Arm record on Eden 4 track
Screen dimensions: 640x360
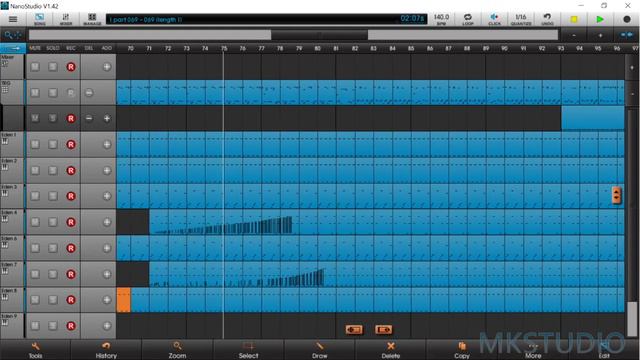pyautogui.click(x=71, y=222)
